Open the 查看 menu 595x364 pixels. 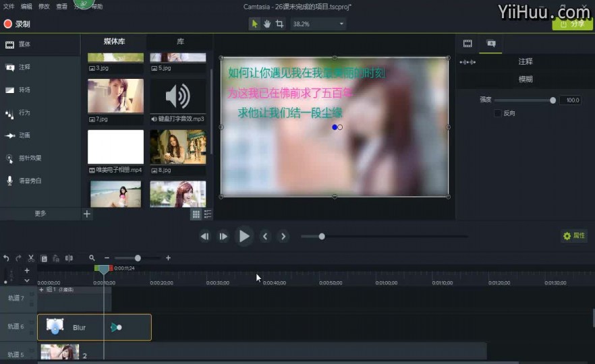(61, 7)
